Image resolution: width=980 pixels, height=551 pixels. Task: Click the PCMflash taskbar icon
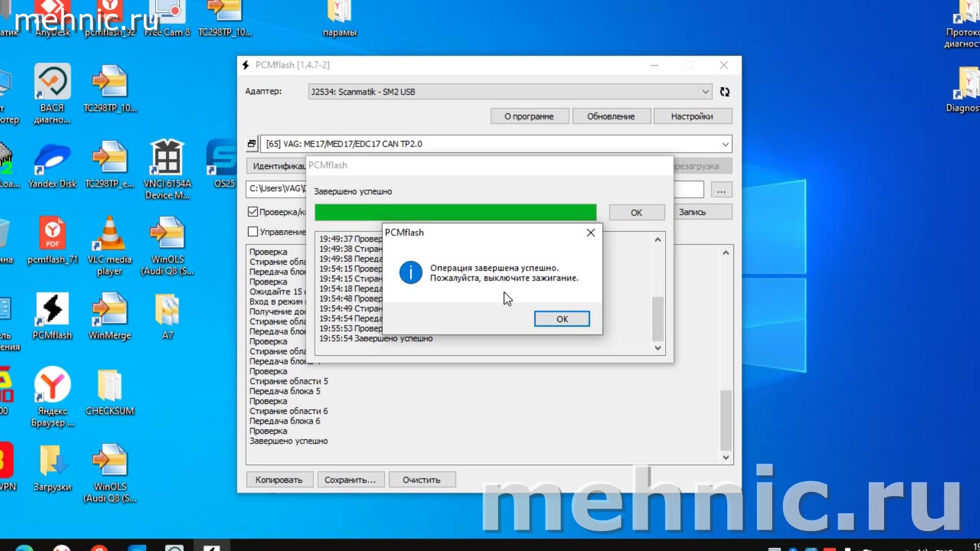[x=211, y=547]
